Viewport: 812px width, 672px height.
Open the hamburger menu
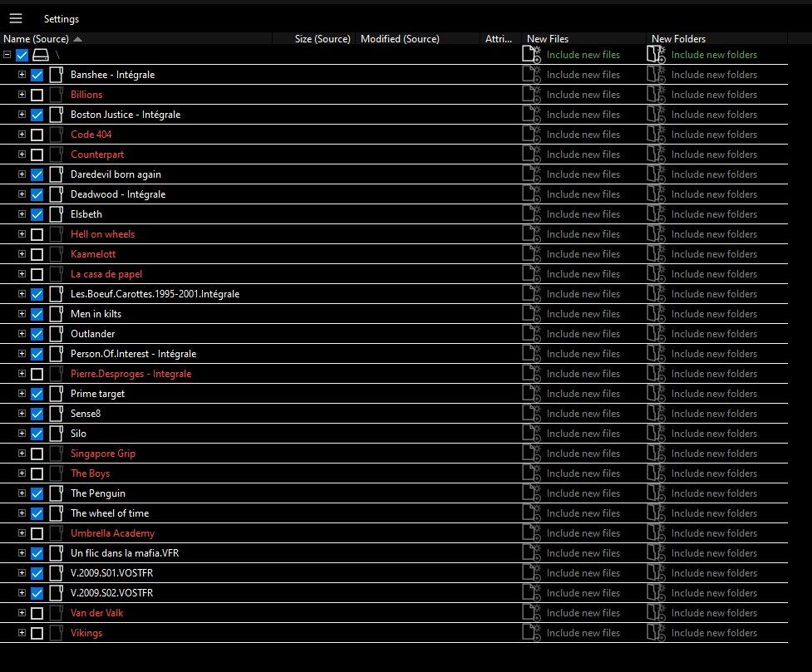click(16, 18)
